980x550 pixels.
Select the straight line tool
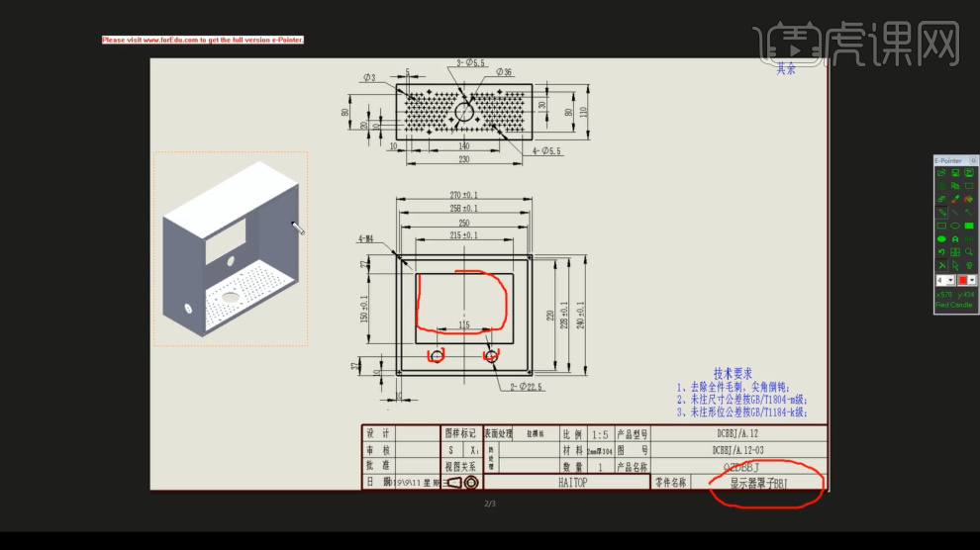[955, 213]
